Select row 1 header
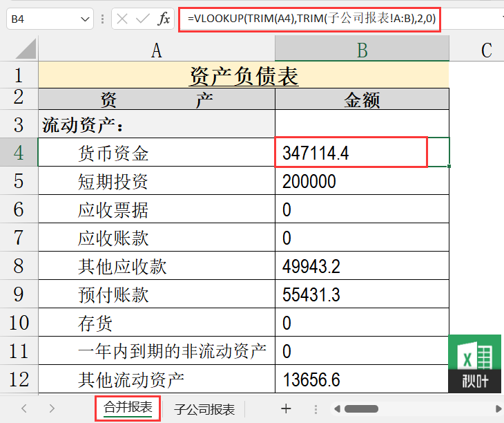Screen dimensions: 504x423 tap(19, 75)
